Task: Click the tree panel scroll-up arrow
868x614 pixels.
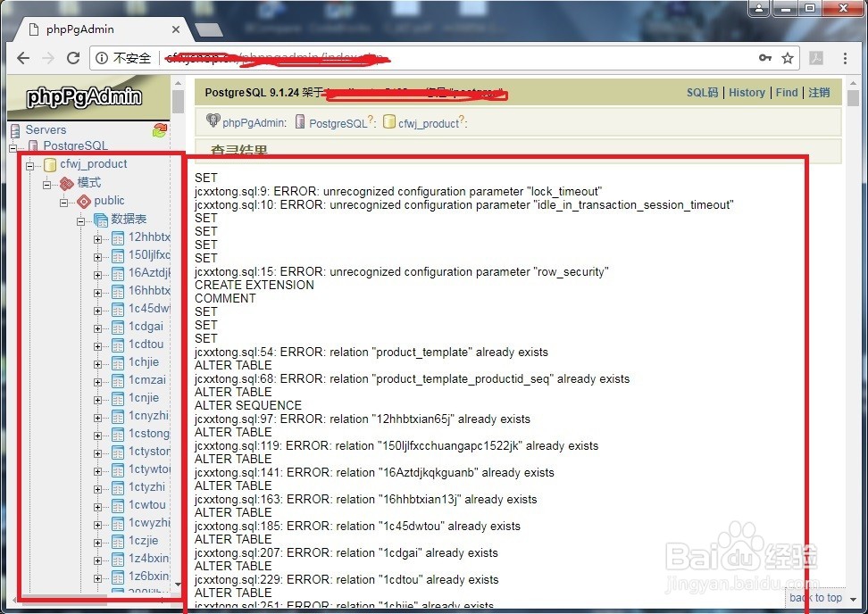Action: [x=178, y=83]
